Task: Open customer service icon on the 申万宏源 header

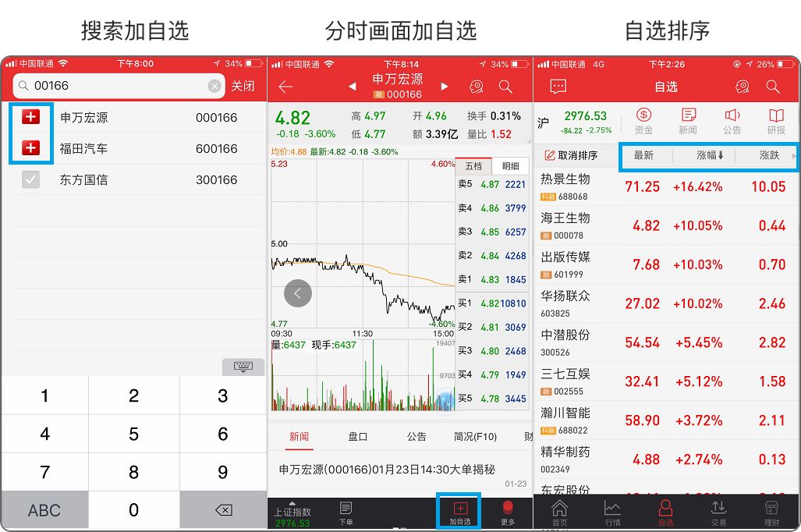Action: pos(476,87)
